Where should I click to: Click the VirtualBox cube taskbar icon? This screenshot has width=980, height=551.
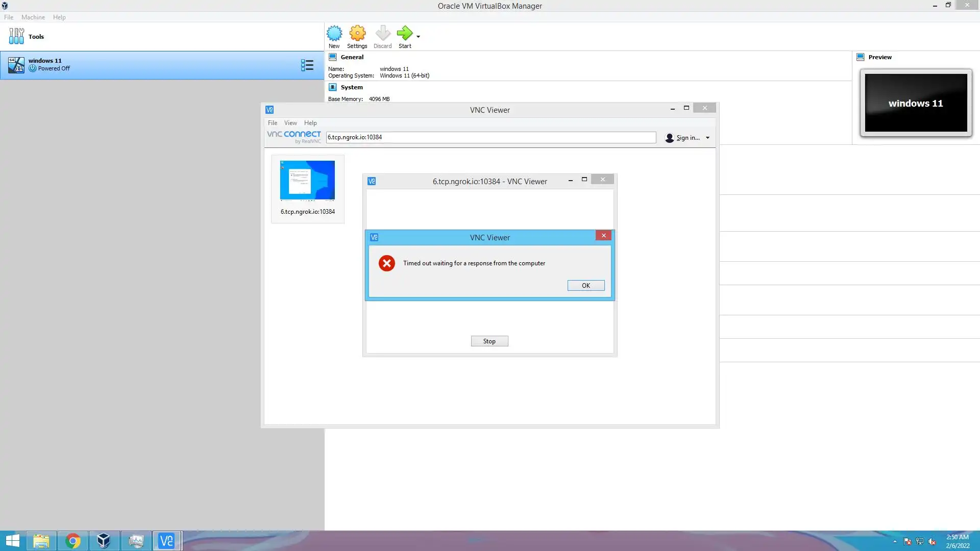pos(104,541)
